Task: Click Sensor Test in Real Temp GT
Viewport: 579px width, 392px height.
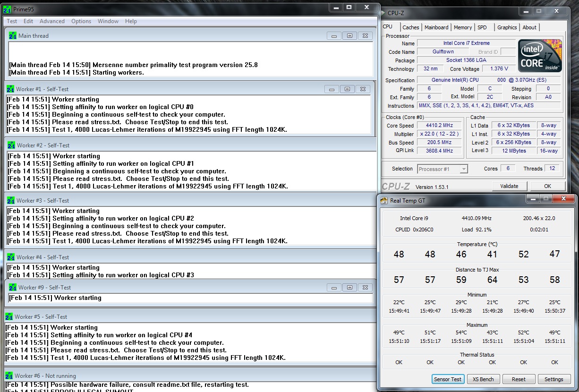Action: [448, 379]
